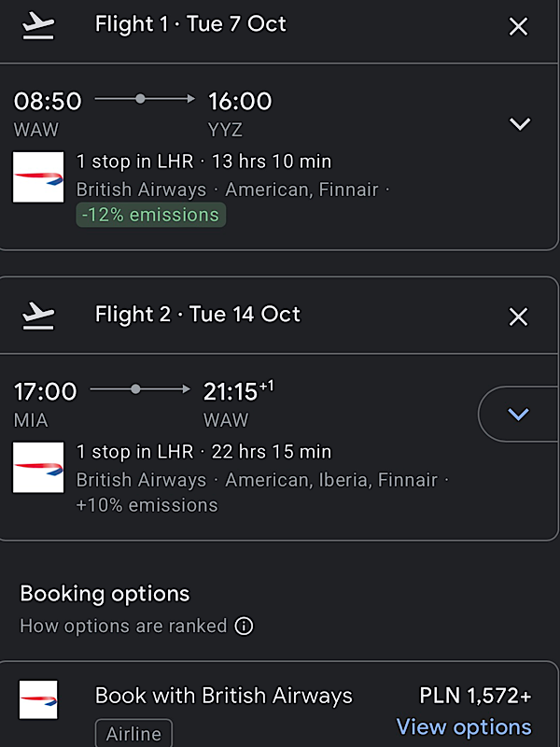Click the Flight 2 departure plane icon
The image size is (560, 747).
[38, 316]
